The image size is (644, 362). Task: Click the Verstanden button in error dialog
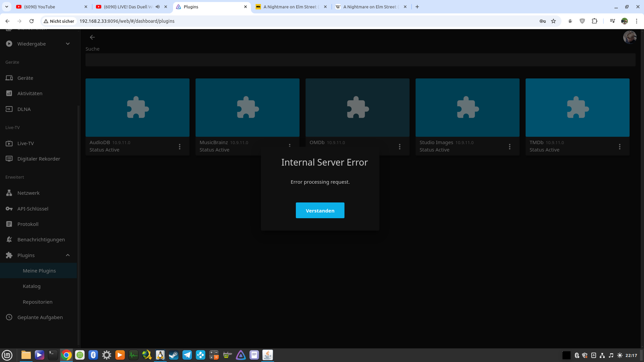coord(320,210)
